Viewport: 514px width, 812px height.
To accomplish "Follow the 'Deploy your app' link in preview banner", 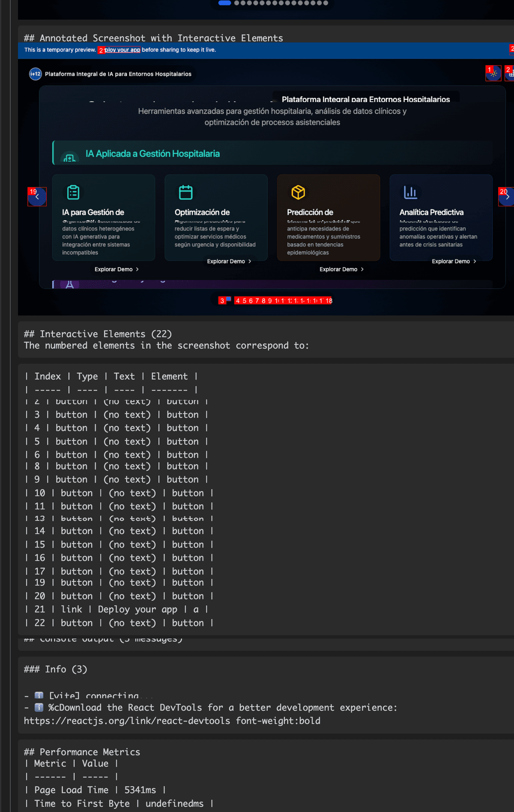I will coord(122,50).
